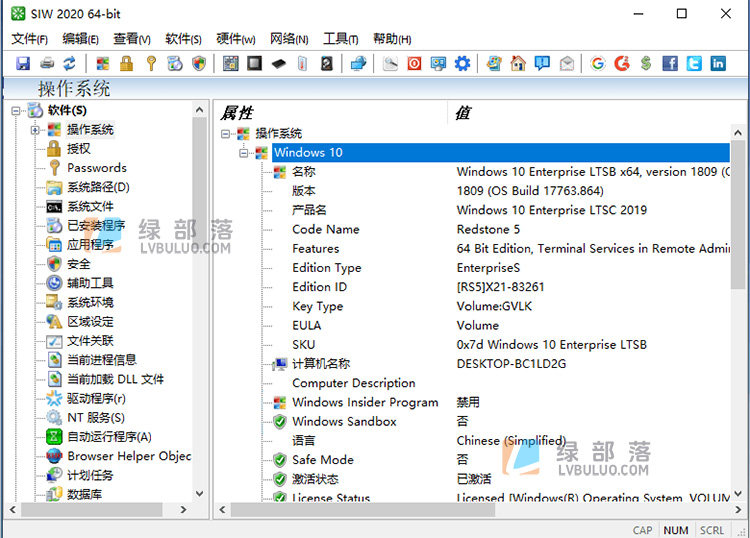
Task: Open the 帮助(H) menu
Action: pyautogui.click(x=392, y=39)
